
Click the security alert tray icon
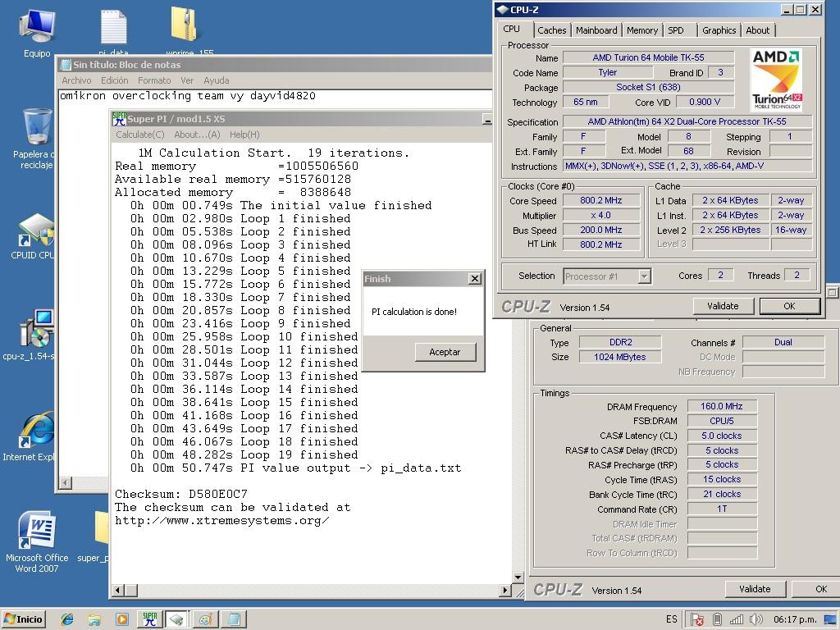point(697,620)
